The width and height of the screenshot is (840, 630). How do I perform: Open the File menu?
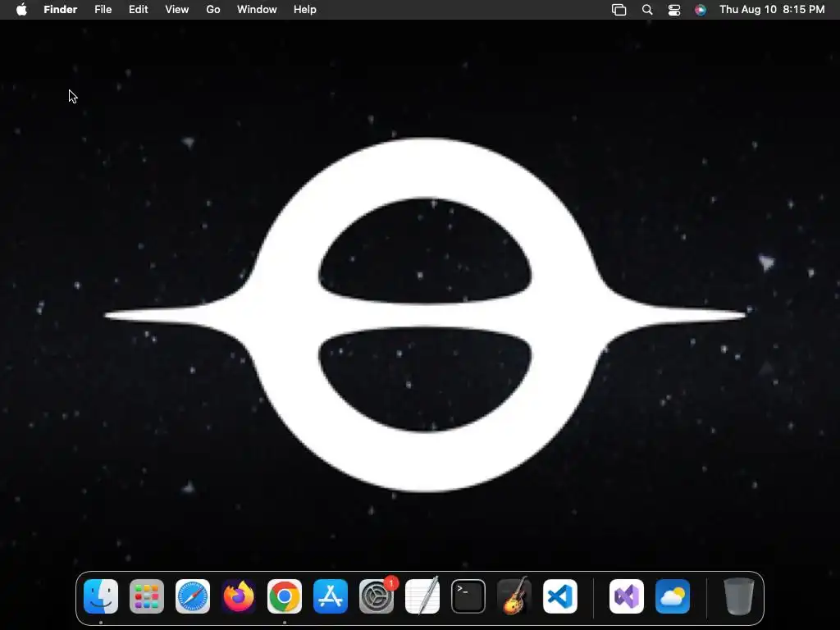point(103,10)
